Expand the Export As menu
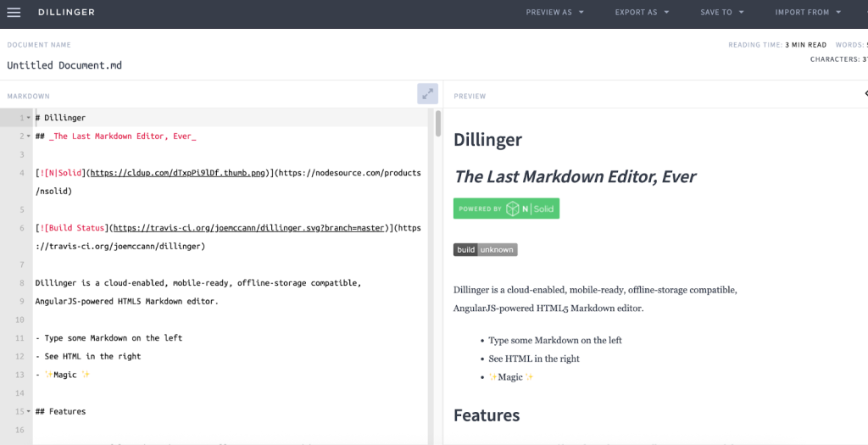Screen dimensions: 868x445 [642, 13]
